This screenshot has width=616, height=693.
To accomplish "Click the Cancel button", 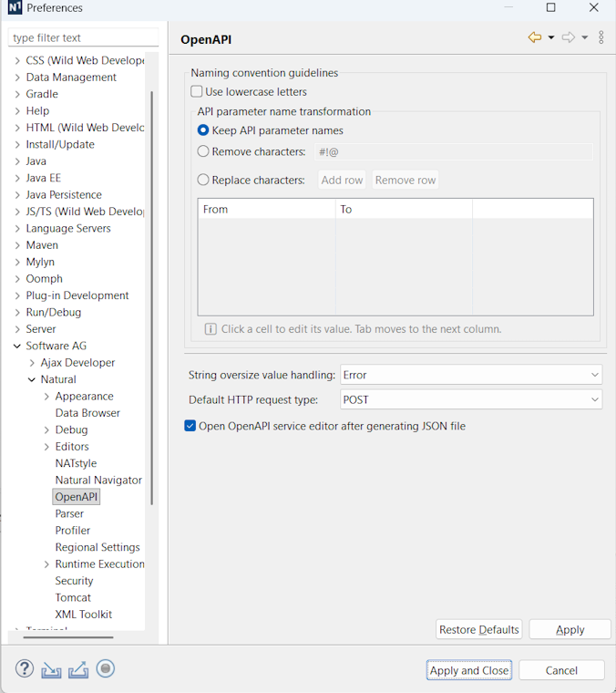I will tap(561, 670).
